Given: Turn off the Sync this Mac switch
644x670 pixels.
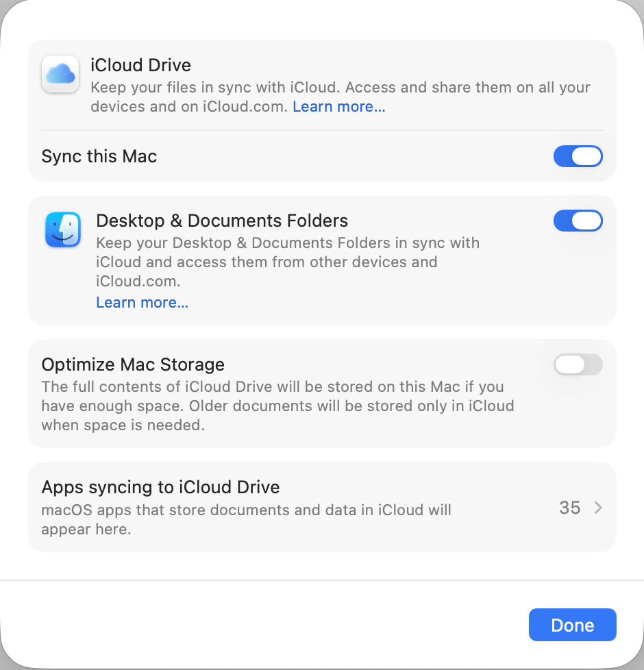Looking at the screenshot, I should (x=578, y=156).
